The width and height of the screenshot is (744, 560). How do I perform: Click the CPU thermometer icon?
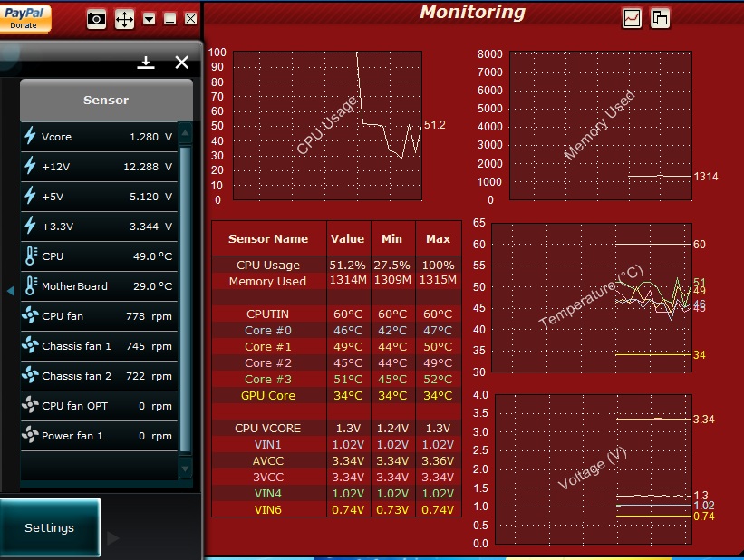click(x=31, y=256)
